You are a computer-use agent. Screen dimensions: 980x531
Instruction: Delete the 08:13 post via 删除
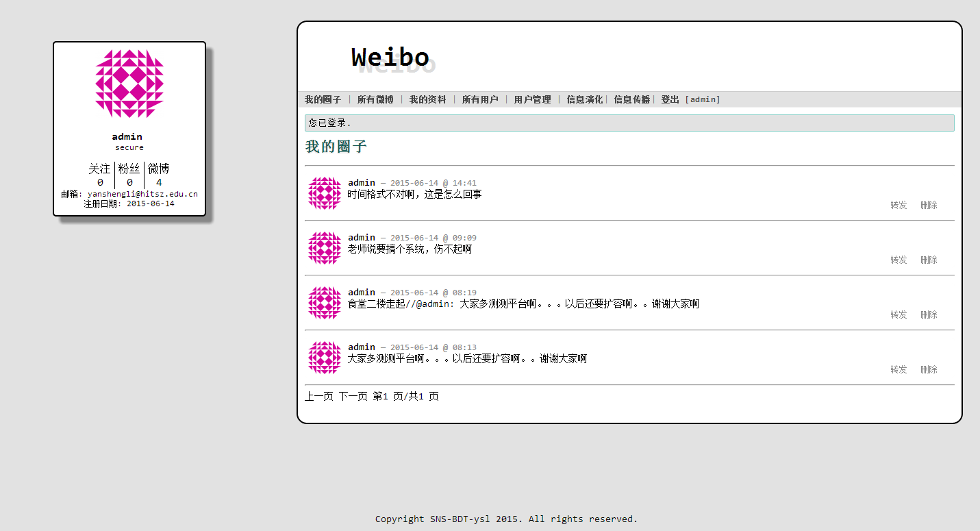tap(929, 369)
